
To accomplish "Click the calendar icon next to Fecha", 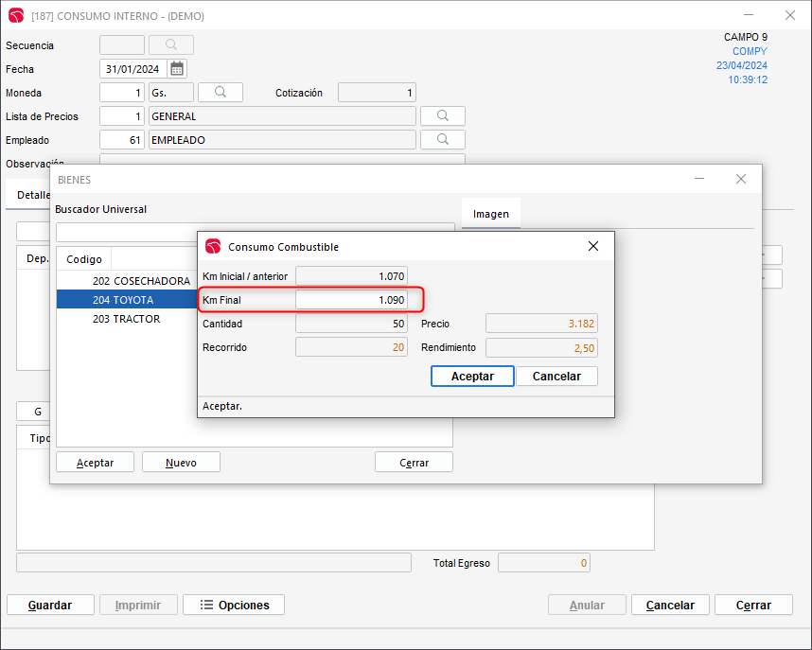I will point(177,69).
